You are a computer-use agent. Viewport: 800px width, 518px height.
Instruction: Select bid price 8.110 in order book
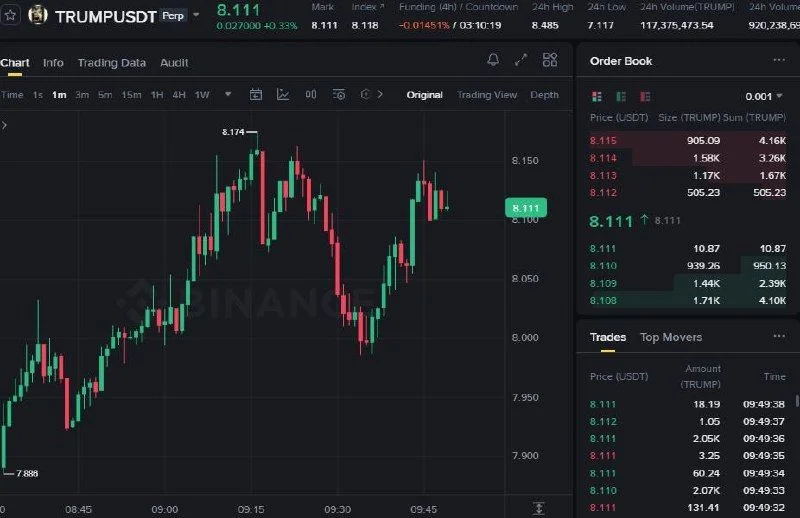click(603, 265)
